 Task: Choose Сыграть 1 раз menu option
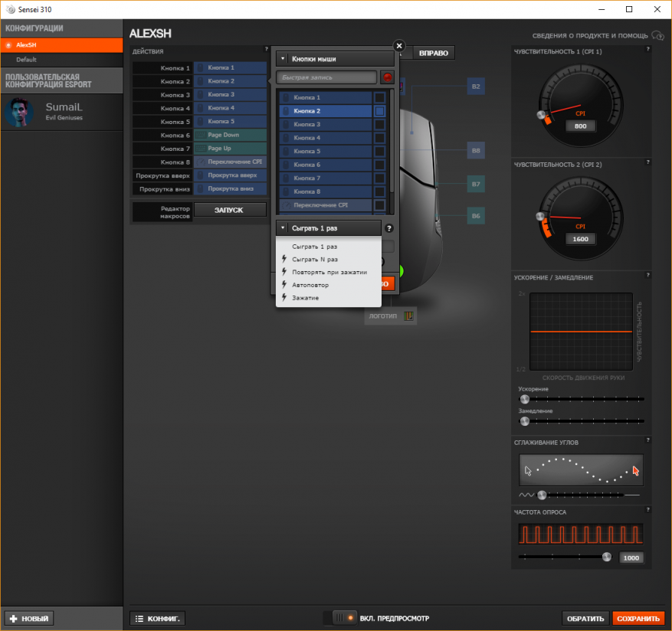click(x=328, y=247)
